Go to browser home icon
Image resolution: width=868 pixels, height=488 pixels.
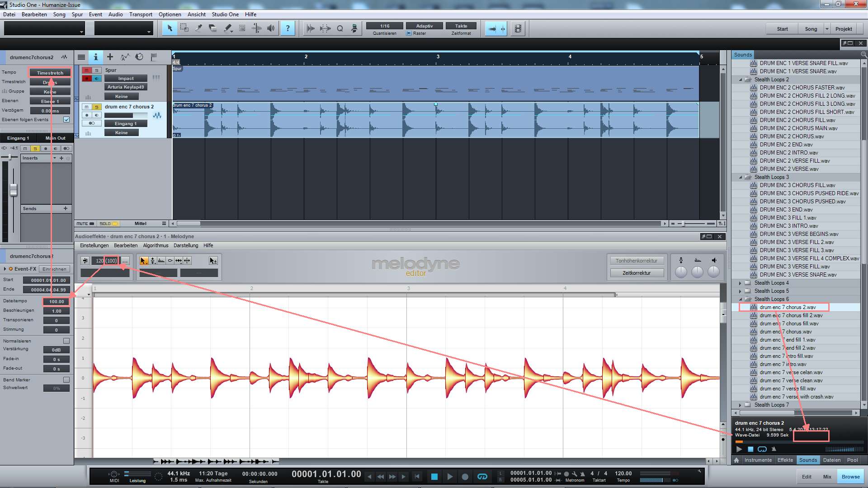click(x=736, y=460)
